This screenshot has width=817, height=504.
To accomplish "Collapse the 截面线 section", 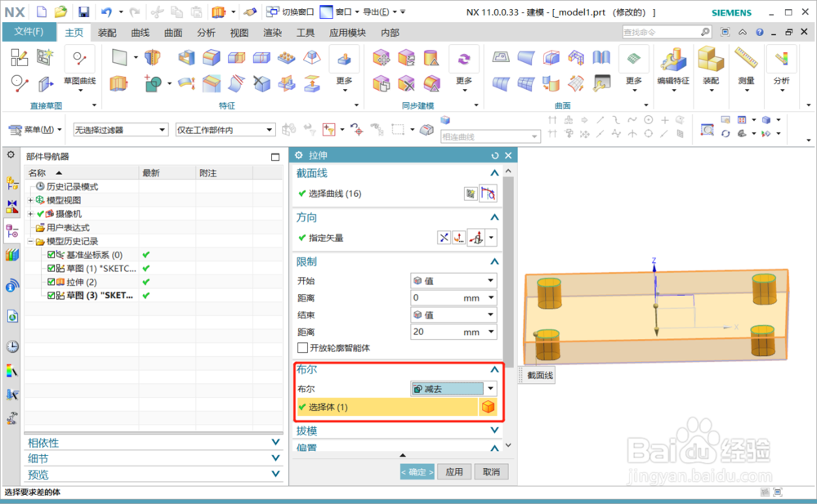I will click(494, 173).
